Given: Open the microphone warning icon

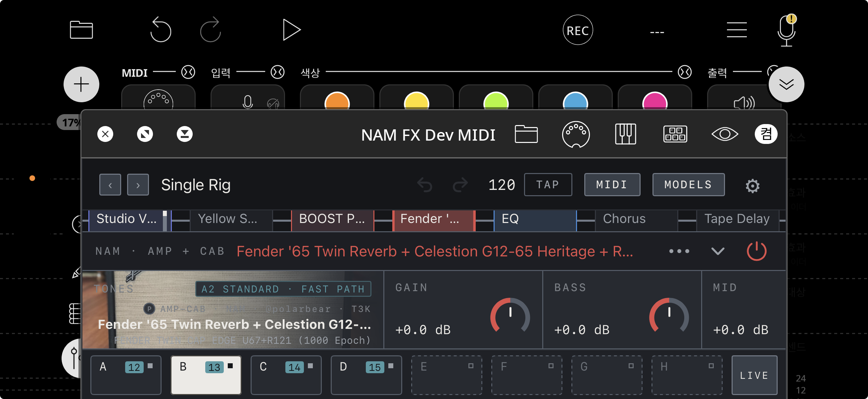Looking at the screenshot, I should tap(787, 30).
